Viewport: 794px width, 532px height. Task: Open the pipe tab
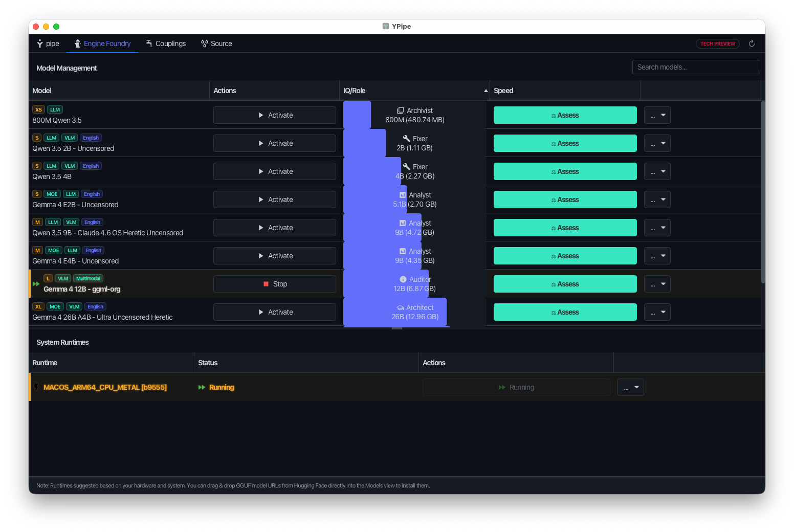point(48,43)
